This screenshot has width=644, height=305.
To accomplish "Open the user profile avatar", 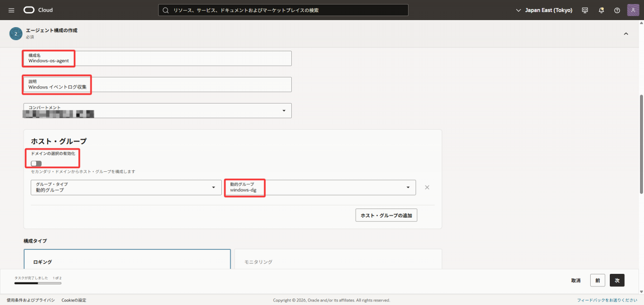I will click(633, 10).
